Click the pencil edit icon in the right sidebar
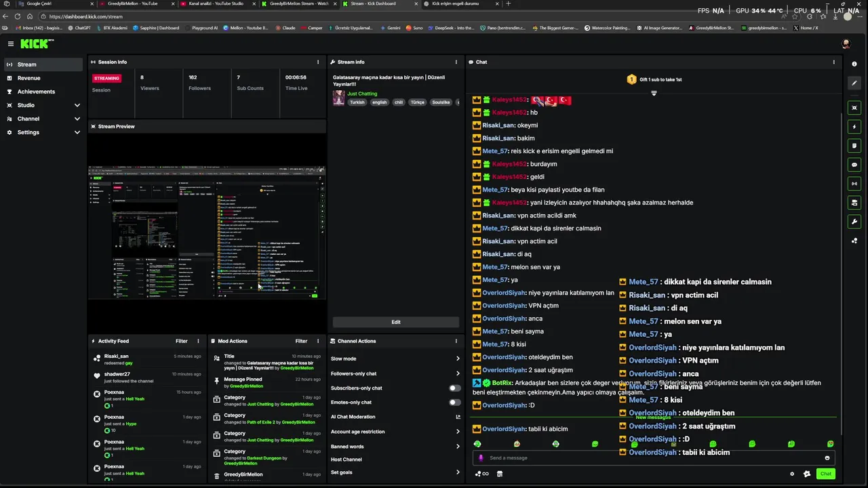The image size is (868, 488). pyautogui.click(x=854, y=83)
